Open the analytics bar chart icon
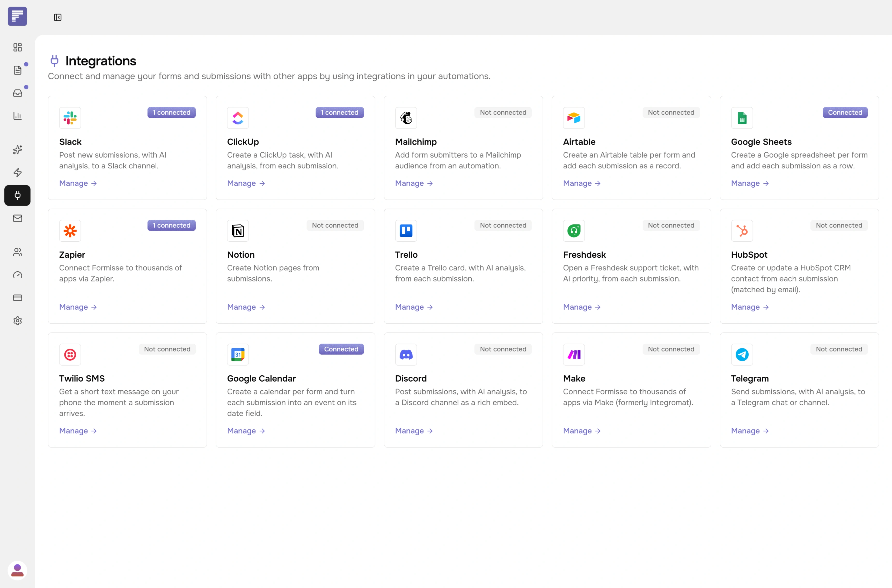The image size is (892, 588). pos(17,116)
